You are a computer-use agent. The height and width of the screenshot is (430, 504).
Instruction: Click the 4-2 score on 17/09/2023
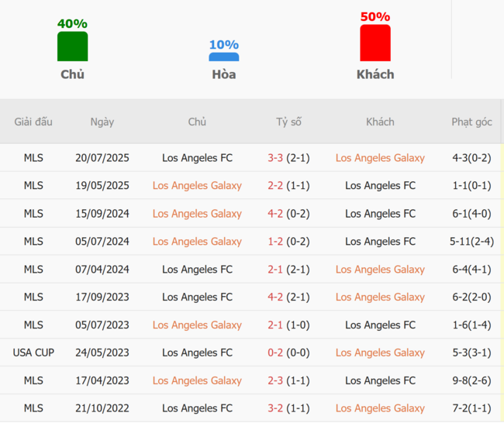pos(275,297)
